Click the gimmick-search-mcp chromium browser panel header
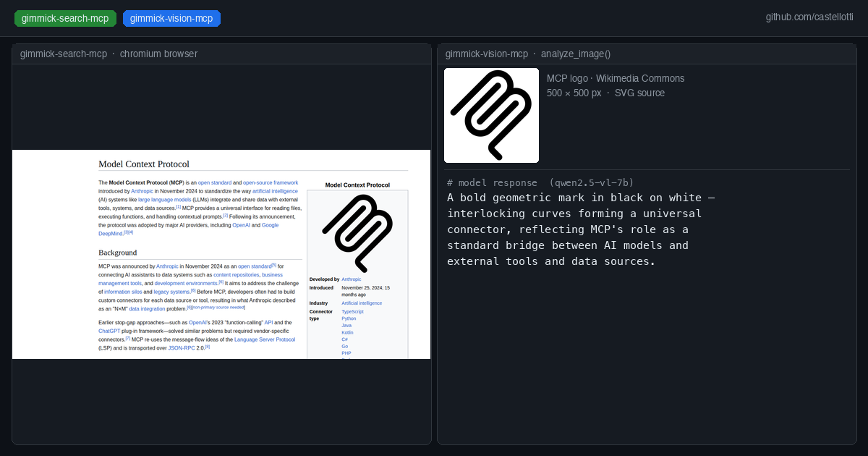 tap(221, 54)
